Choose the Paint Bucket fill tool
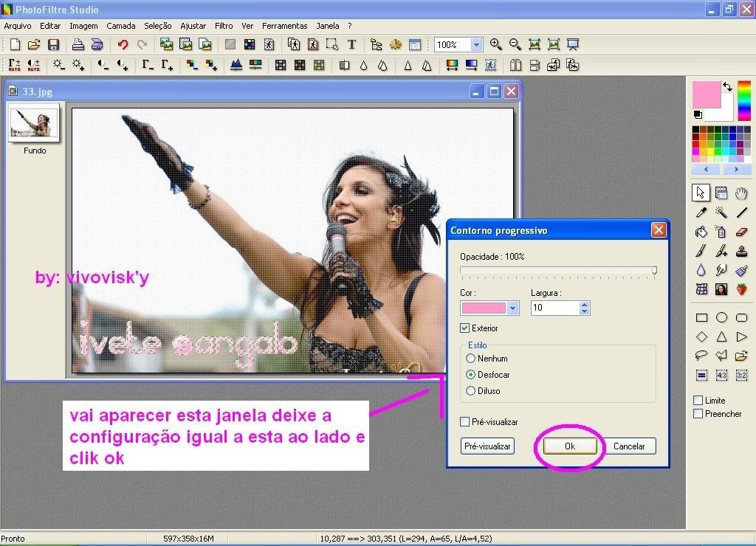Viewport: 756px width, 546px height. 701,232
